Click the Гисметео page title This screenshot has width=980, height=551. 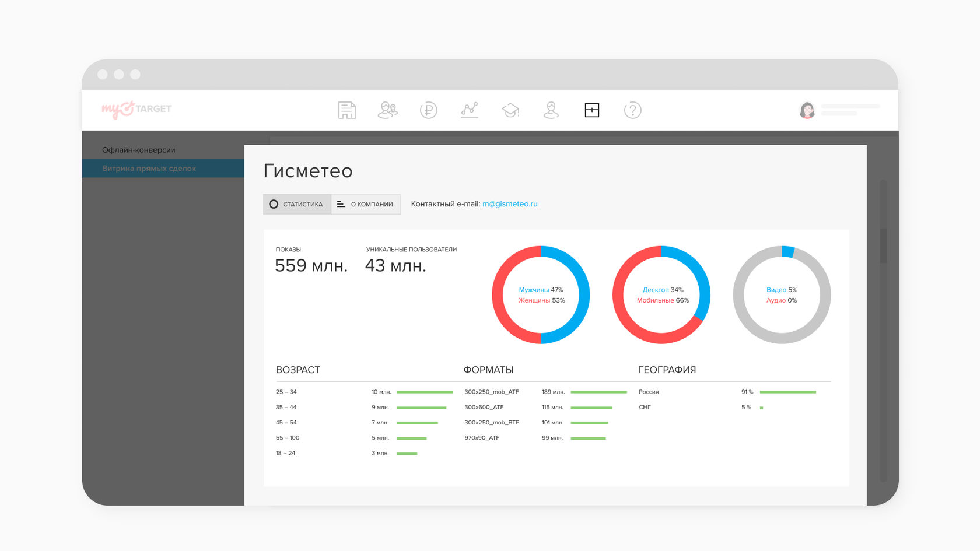coord(308,171)
